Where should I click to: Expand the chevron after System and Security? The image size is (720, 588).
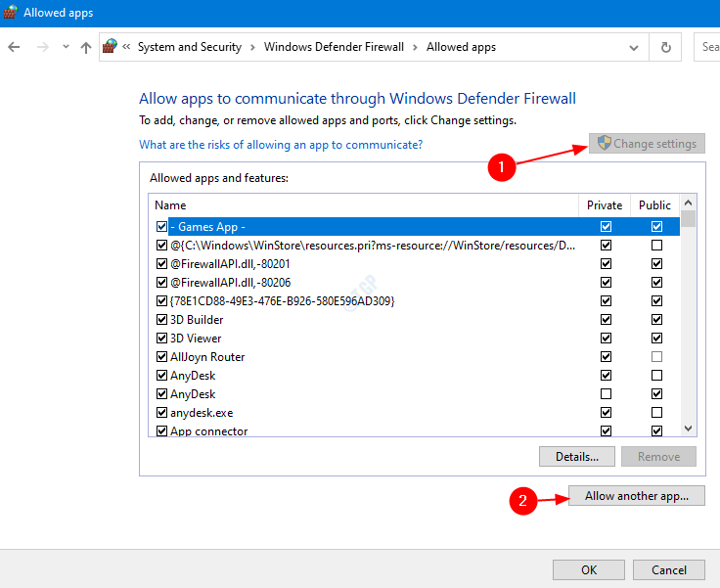tap(251, 47)
